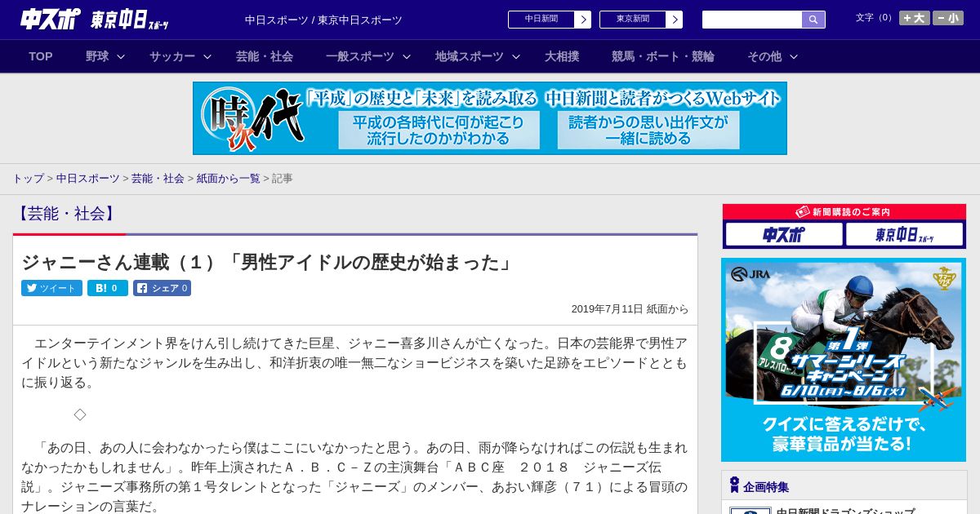Click the arrow next to 東京新聞

point(674,20)
